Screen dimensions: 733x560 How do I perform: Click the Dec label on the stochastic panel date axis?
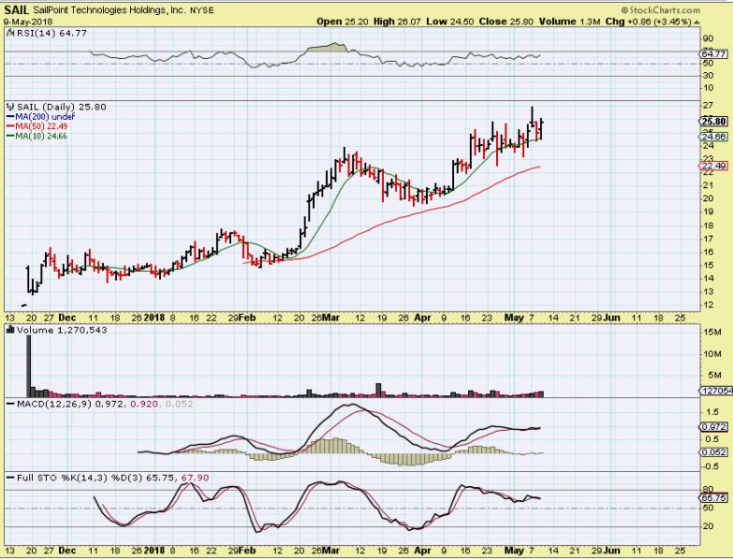[66, 551]
